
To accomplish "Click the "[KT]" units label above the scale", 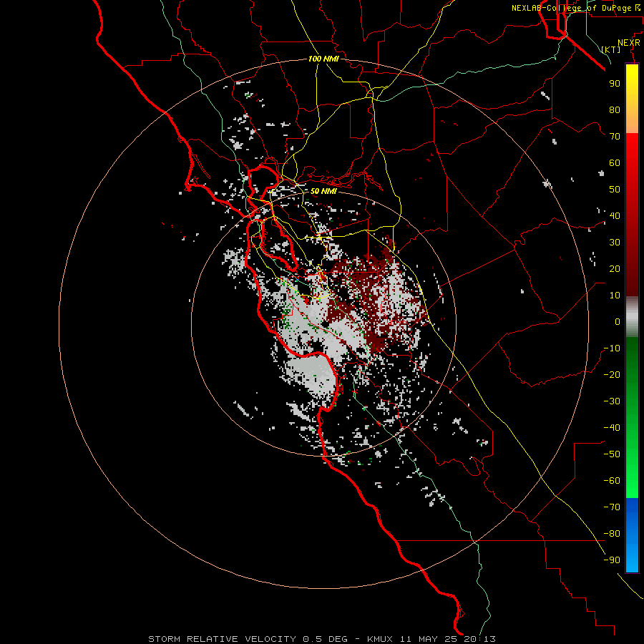I will (x=611, y=49).
